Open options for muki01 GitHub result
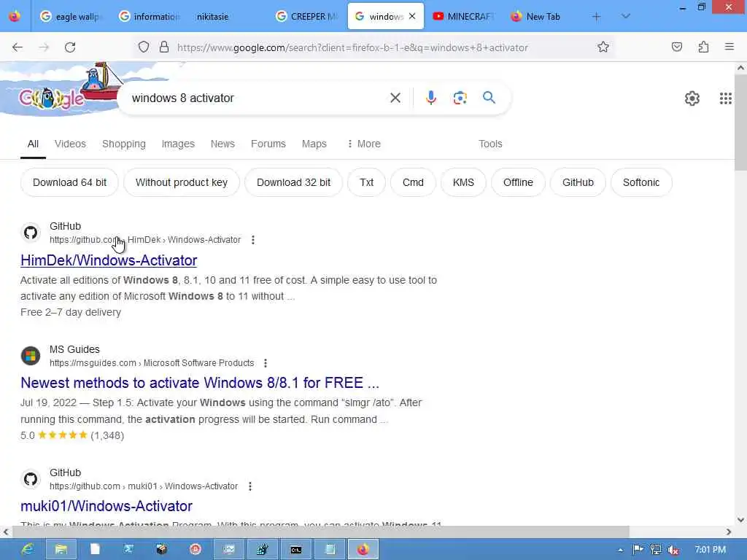The height and width of the screenshot is (560, 747). [250, 486]
